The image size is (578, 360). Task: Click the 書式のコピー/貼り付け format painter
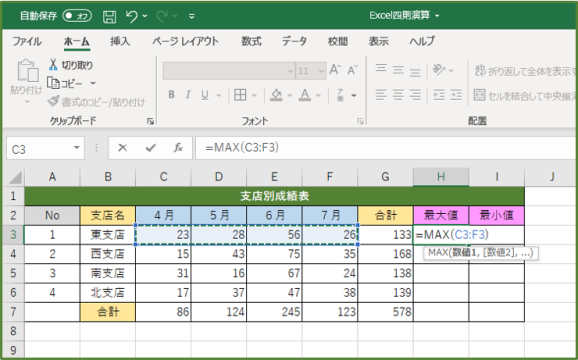[x=97, y=102]
